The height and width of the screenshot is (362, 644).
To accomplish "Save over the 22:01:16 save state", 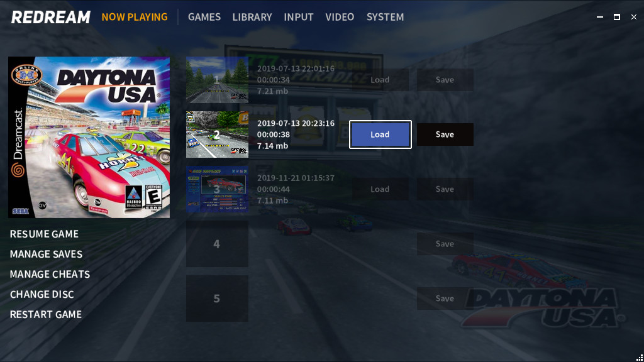I will (445, 80).
